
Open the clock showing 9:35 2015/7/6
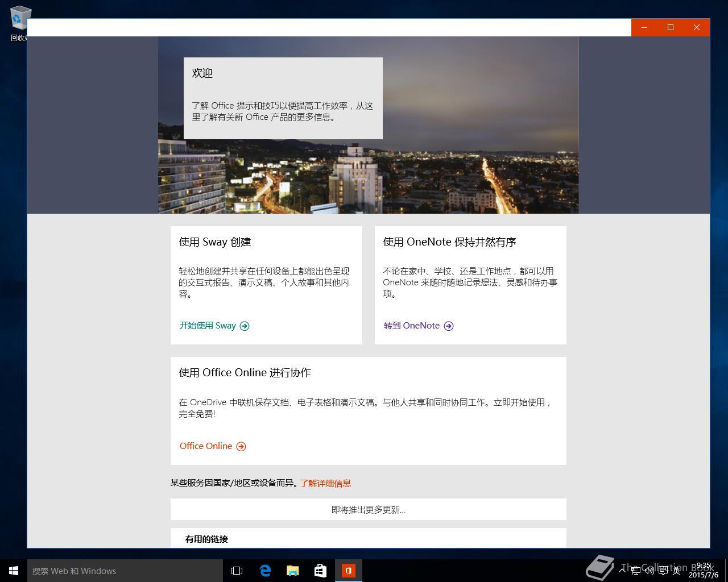tap(703, 571)
